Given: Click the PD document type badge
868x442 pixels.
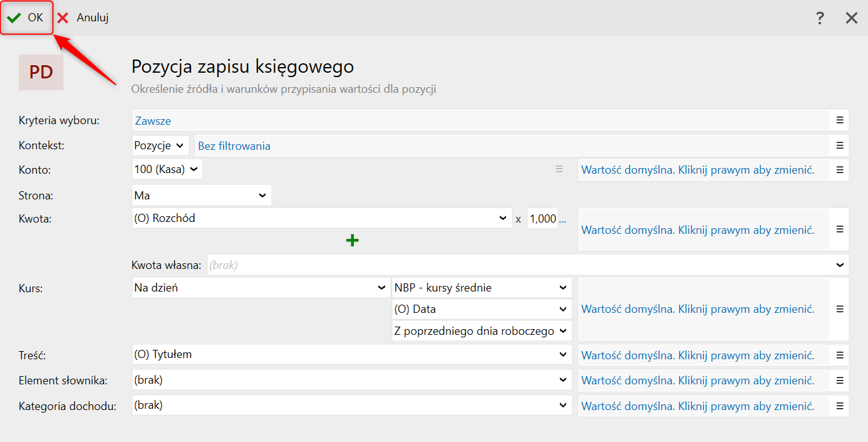Looking at the screenshot, I should coord(41,72).
